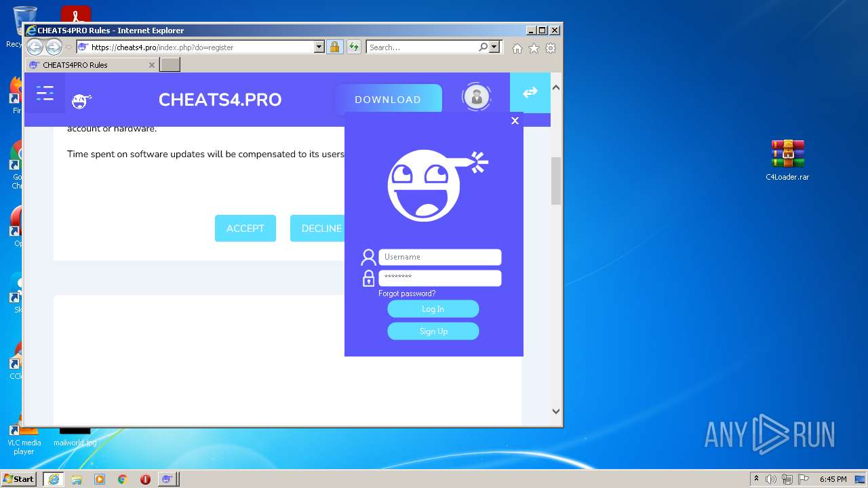Click the Internet Explorer taskbar icon

54,479
